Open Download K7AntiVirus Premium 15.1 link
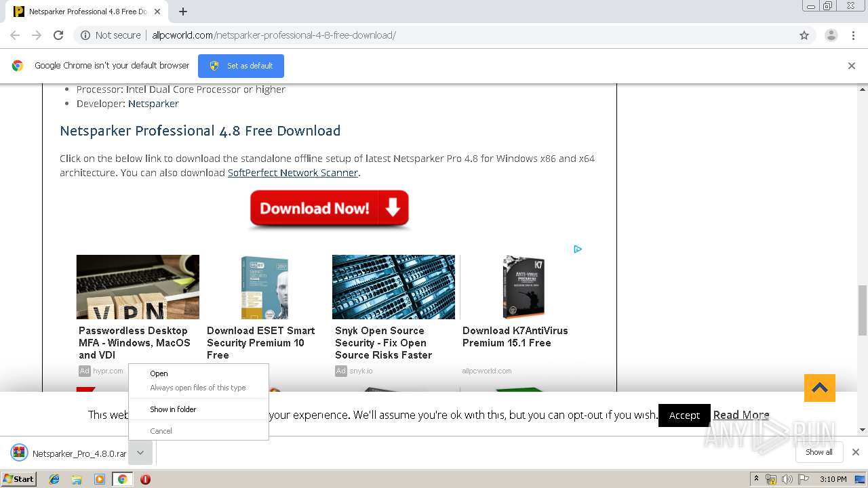 coord(515,337)
